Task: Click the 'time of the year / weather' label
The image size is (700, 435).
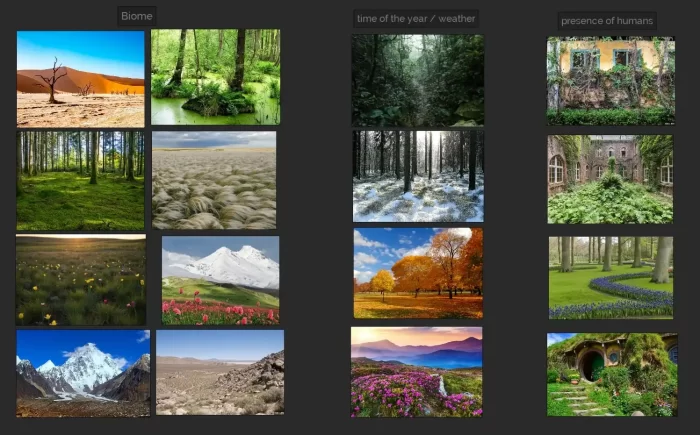Action: (x=416, y=18)
